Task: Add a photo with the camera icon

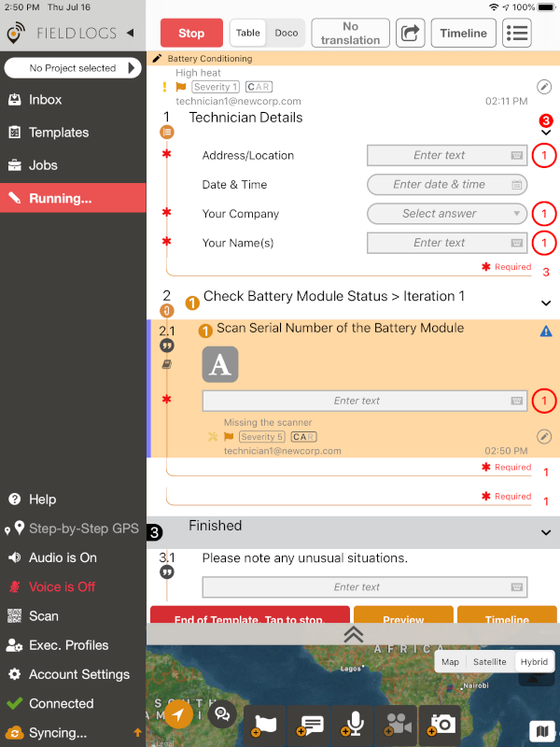Action: tap(441, 722)
